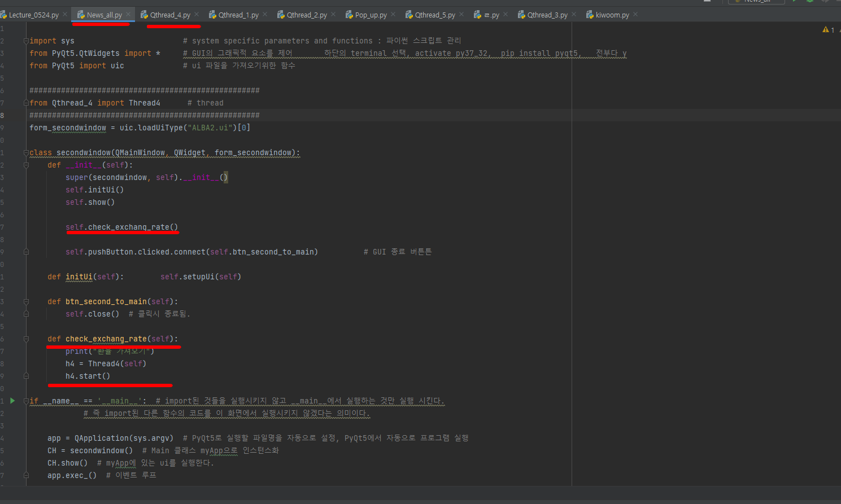The width and height of the screenshot is (841, 504).
Task: Click the fold end marker at self.pushButton line
Action: [26, 252]
